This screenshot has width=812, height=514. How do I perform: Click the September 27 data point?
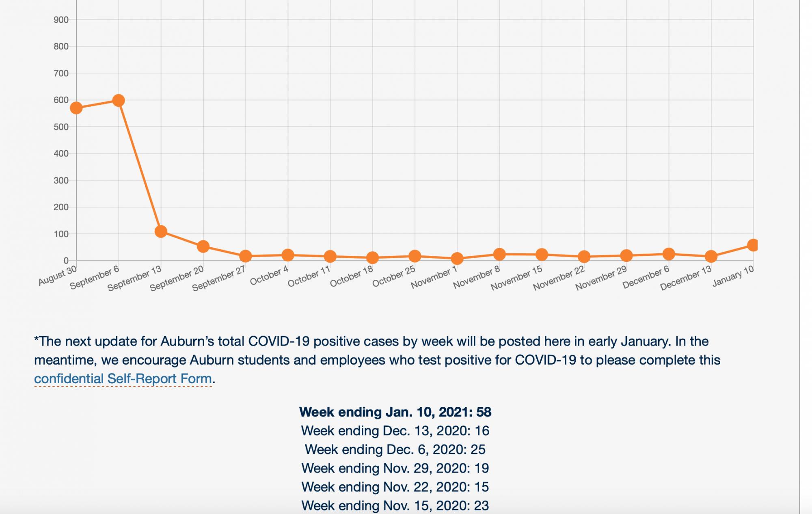[x=245, y=256]
